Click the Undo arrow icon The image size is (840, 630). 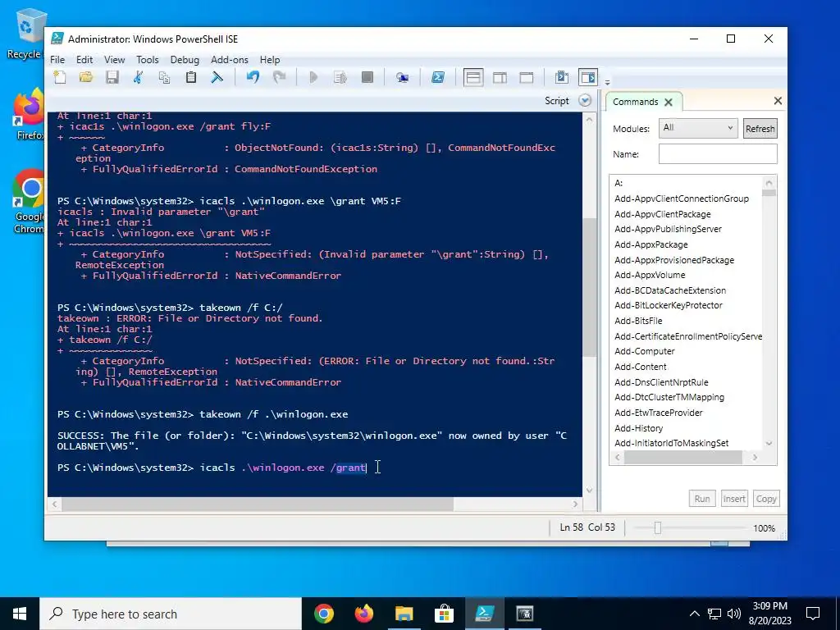pos(253,77)
